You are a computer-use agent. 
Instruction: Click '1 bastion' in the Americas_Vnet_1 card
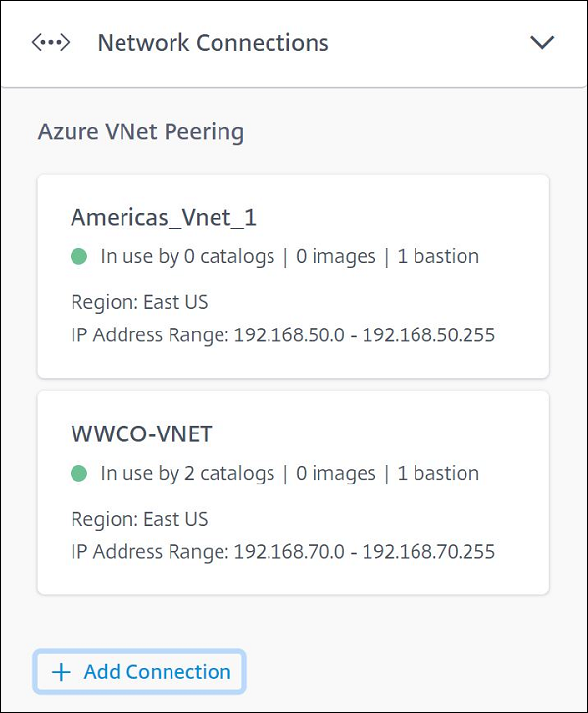pos(438,257)
